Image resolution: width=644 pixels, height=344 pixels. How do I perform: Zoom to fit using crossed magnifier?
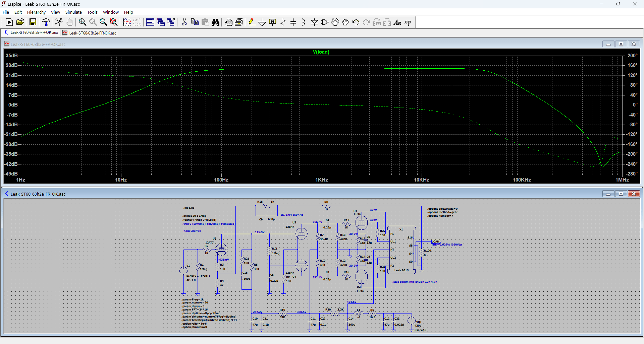114,22
